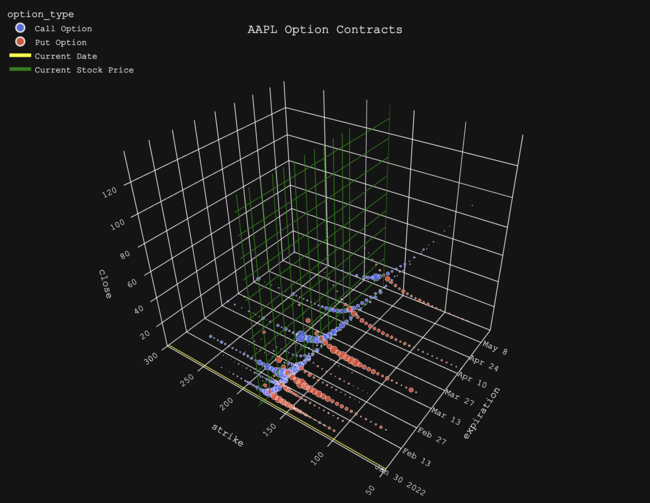Click the blue Call Option legend marker
This screenshot has height=503, width=650.
coord(20,28)
